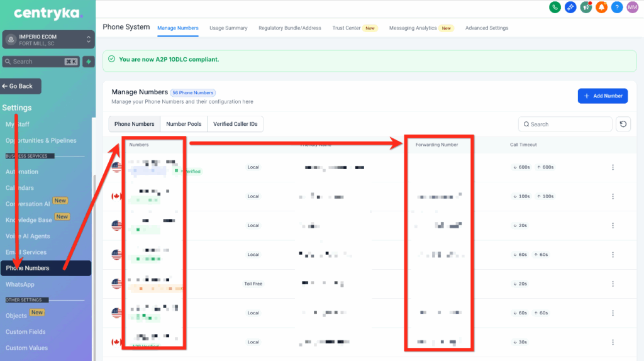644x361 pixels.
Task: Open three-dot menu for first number row
Action: [x=613, y=167]
